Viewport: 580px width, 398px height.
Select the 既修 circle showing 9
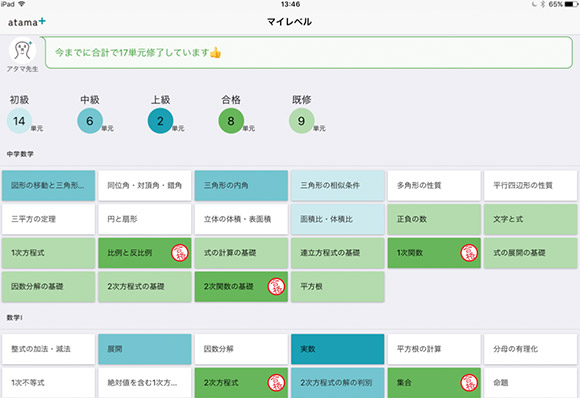click(301, 121)
